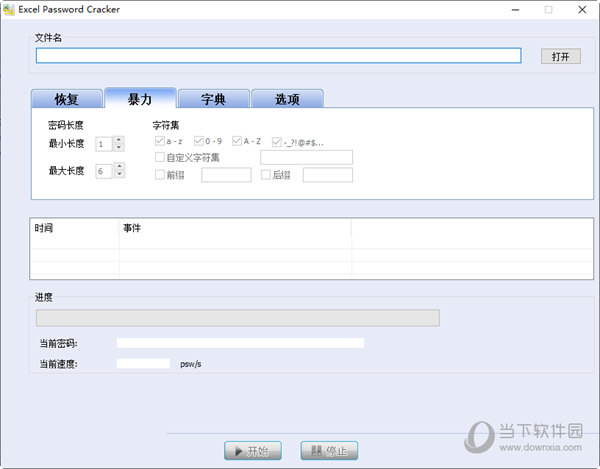Close the Excel Password Cracker window

point(582,10)
